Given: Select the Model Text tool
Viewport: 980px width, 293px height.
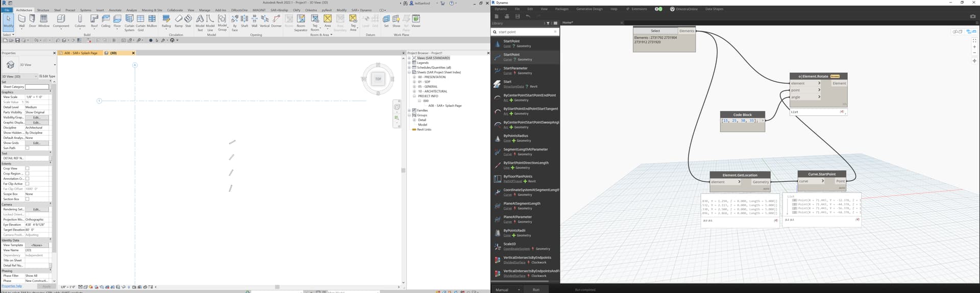Looking at the screenshot, I should pos(200,22).
